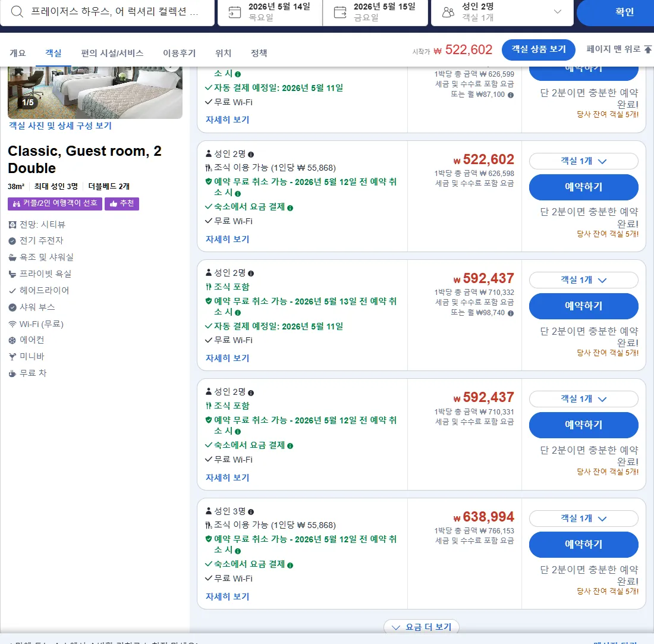Click the 객실 상품 보기 button

[x=539, y=49]
